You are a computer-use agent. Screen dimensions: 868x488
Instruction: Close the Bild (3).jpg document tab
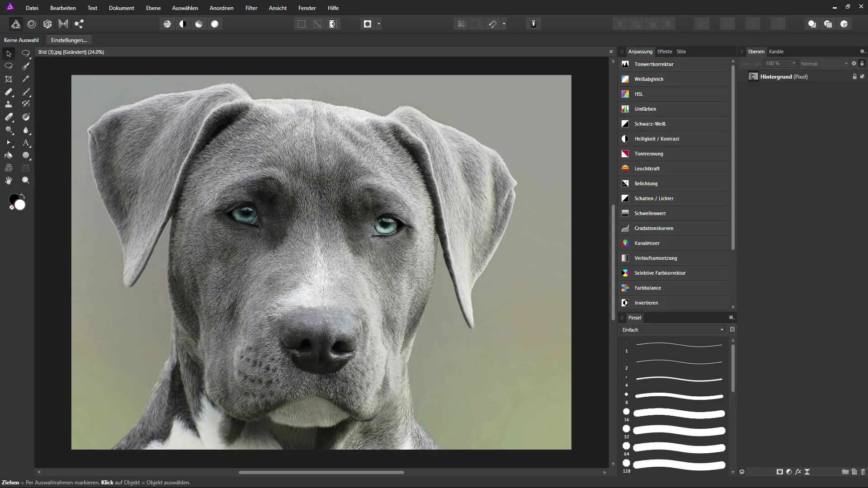[611, 52]
